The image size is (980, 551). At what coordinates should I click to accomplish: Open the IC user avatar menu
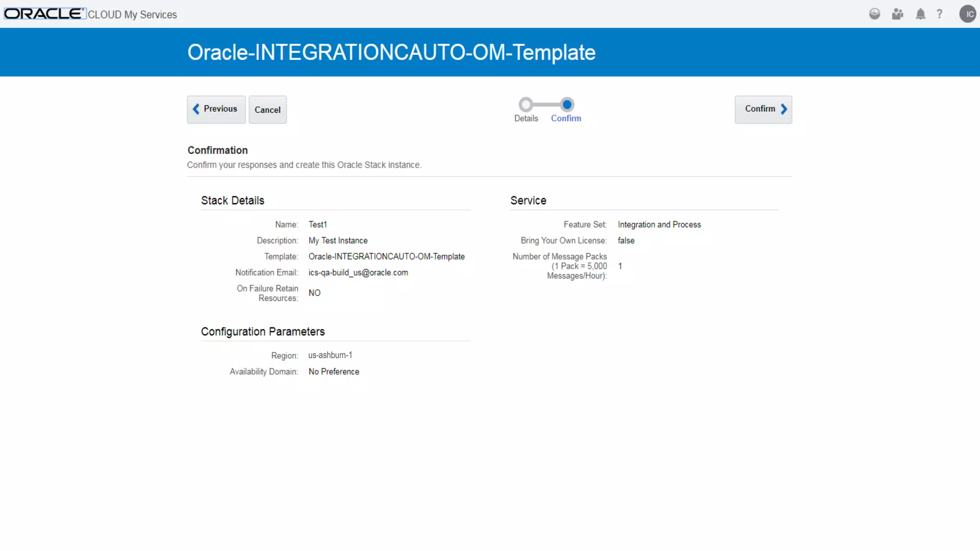tap(968, 14)
